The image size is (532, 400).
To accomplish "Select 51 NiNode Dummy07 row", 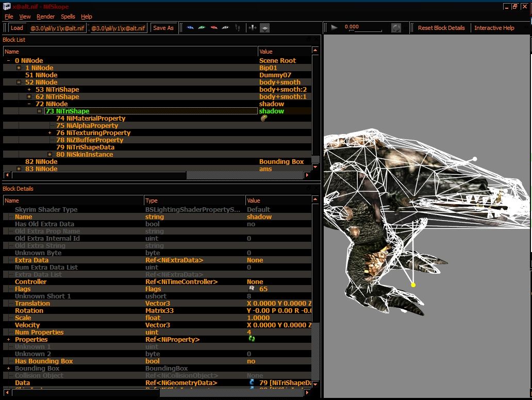I will point(157,75).
